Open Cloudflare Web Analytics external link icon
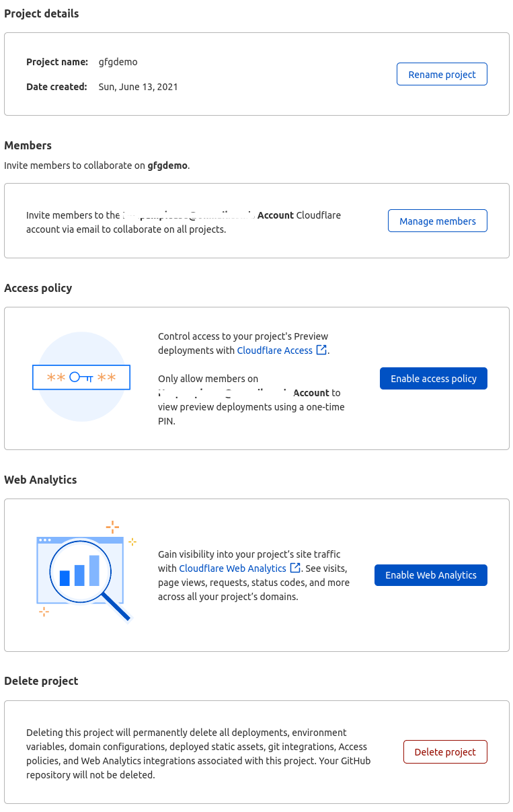 click(295, 568)
